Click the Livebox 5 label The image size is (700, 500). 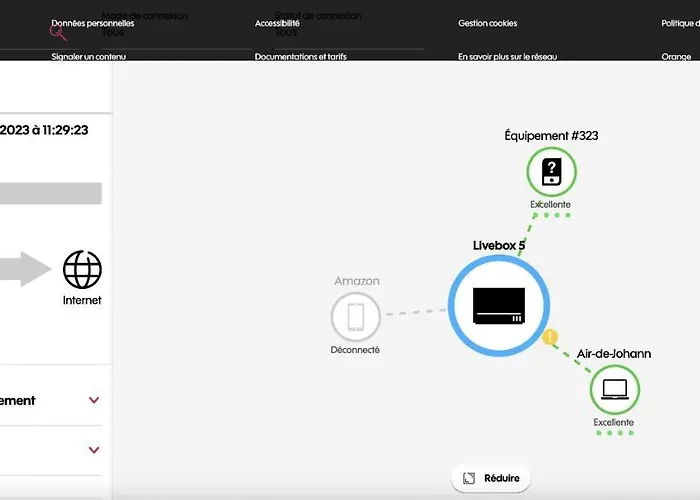point(499,246)
